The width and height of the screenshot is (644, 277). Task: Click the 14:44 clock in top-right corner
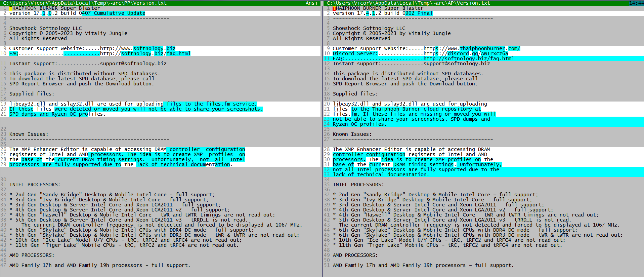(636, 3)
